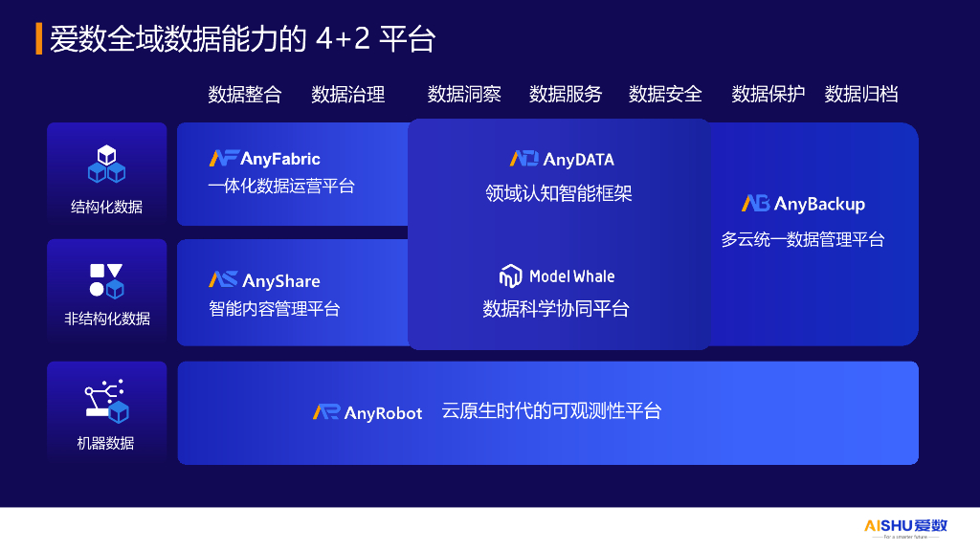Click the AnyFabric product name

point(280,159)
